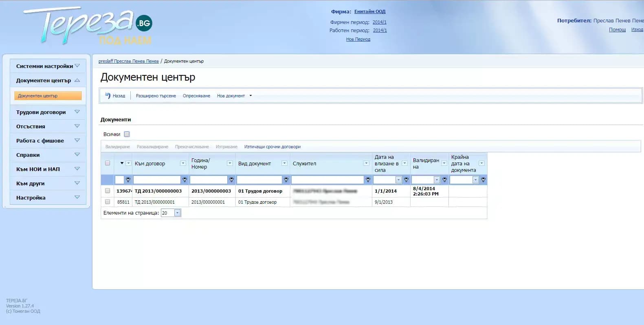The width and height of the screenshot is (644, 325).
Task: Click Вид документ filter input field
Action: coord(259,180)
